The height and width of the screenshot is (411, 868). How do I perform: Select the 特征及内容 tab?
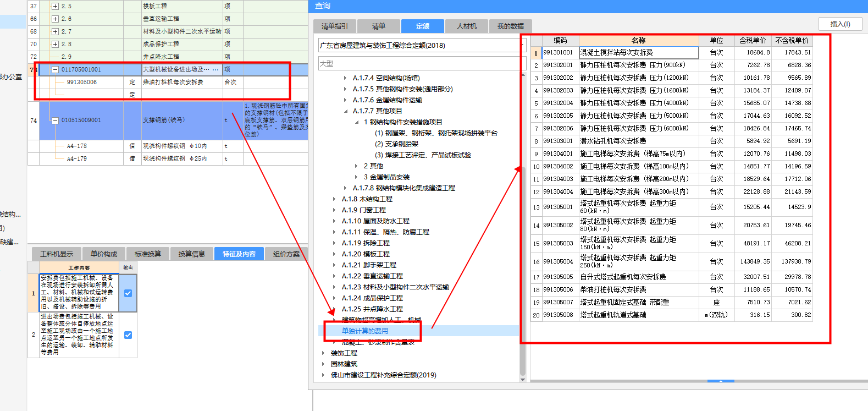239,254
